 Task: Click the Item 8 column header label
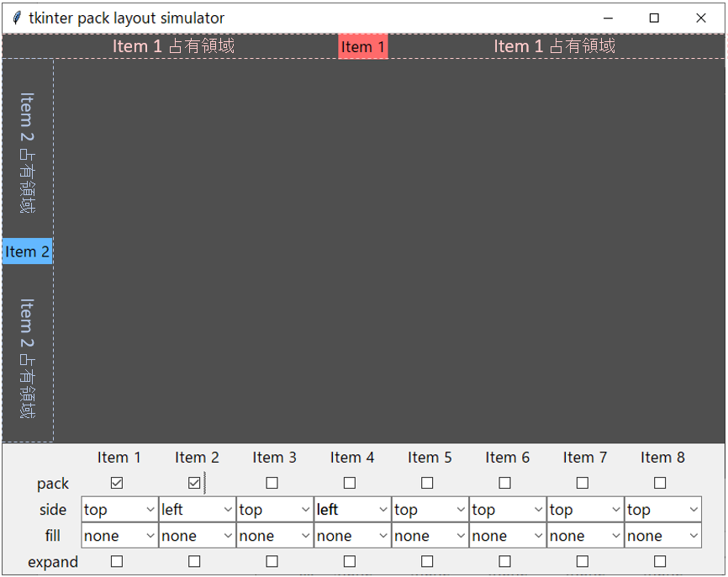[662, 458]
